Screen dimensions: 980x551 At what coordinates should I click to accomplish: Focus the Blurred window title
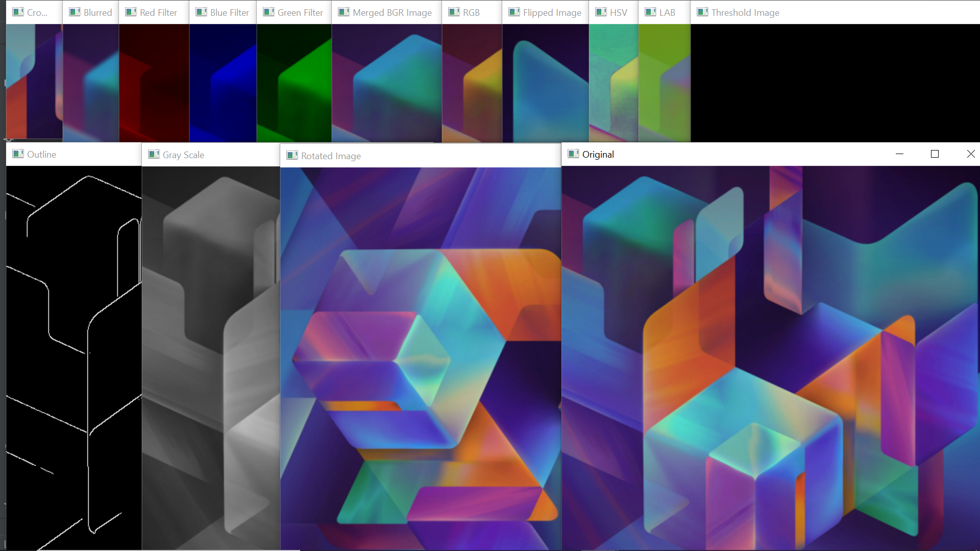pos(97,13)
